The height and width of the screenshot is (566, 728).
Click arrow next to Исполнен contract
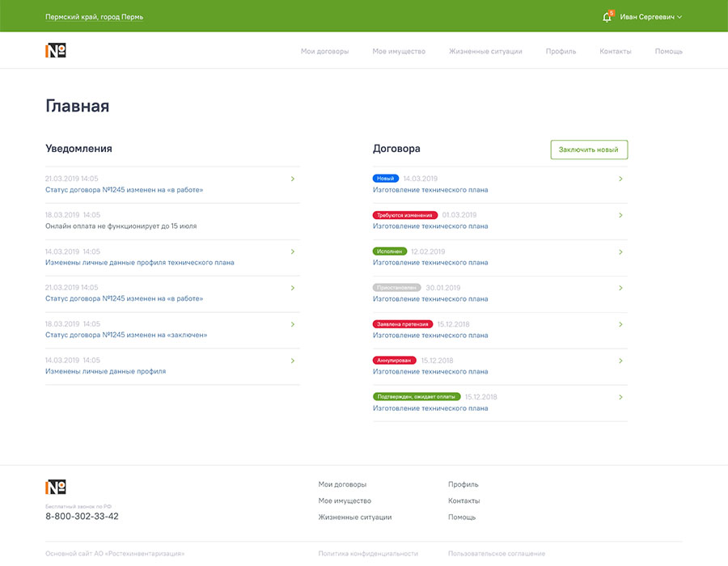(x=620, y=251)
